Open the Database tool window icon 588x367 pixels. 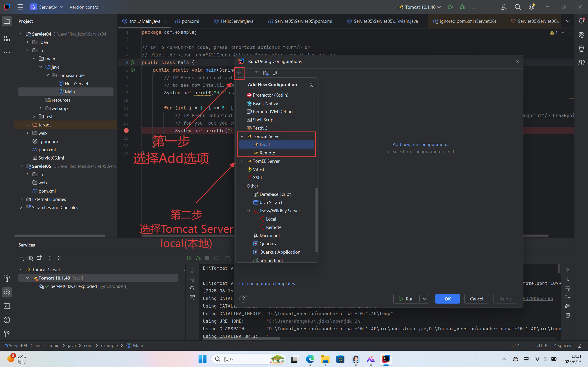(581, 49)
